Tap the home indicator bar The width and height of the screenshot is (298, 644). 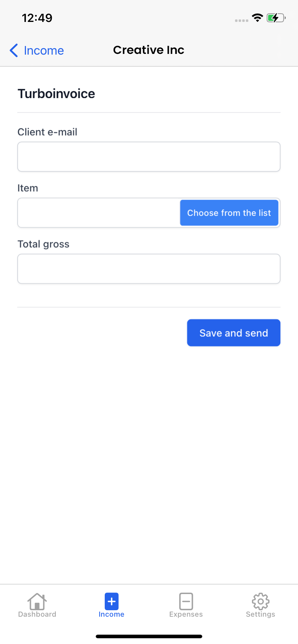pyautogui.click(x=149, y=636)
